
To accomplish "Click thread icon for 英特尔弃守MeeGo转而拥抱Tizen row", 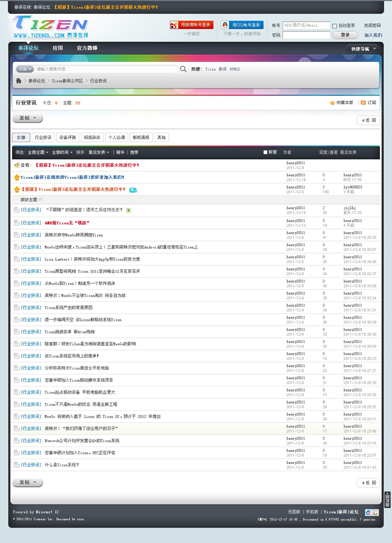I will point(16,235).
